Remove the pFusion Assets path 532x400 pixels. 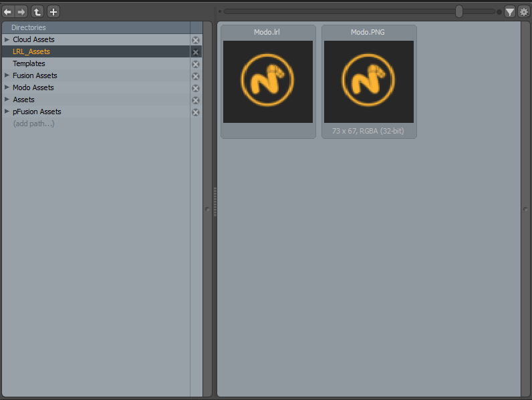pos(196,112)
